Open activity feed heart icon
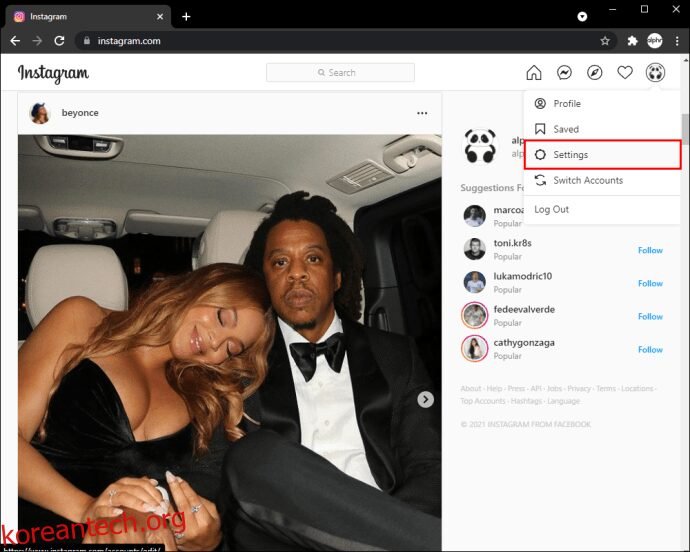Viewport: 690px width, 552px height. click(625, 73)
